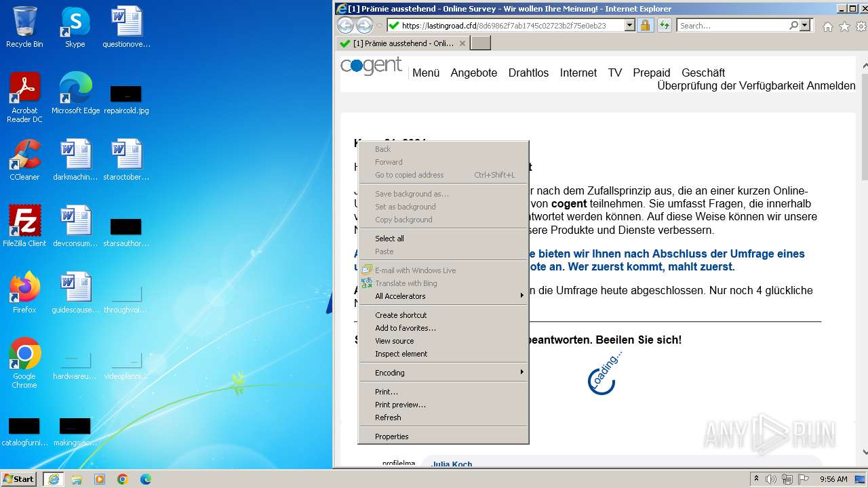The width and height of the screenshot is (868, 488).
Task: Open Properties from context menu
Action: click(443, 436)
